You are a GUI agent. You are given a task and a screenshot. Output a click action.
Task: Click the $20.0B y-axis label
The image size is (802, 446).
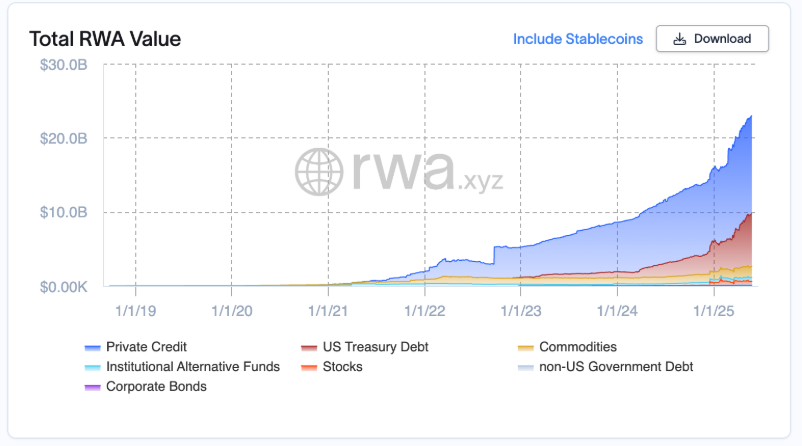(x=68, y=138)
